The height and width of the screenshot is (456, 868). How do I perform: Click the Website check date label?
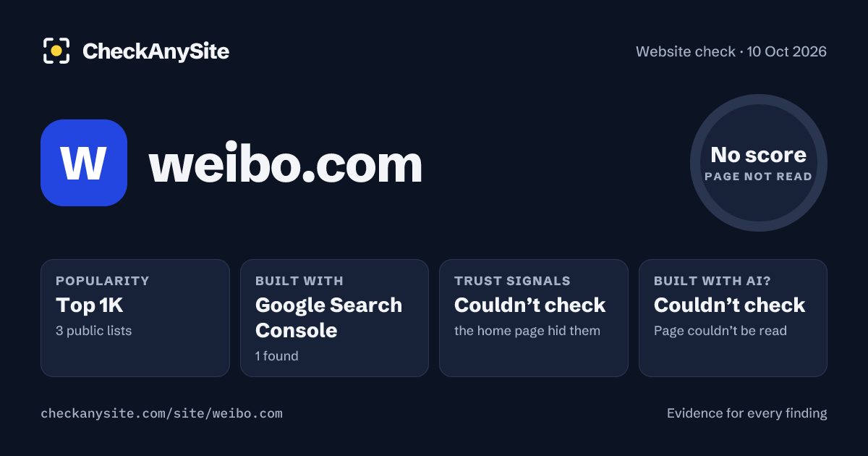tap(731, 51)
